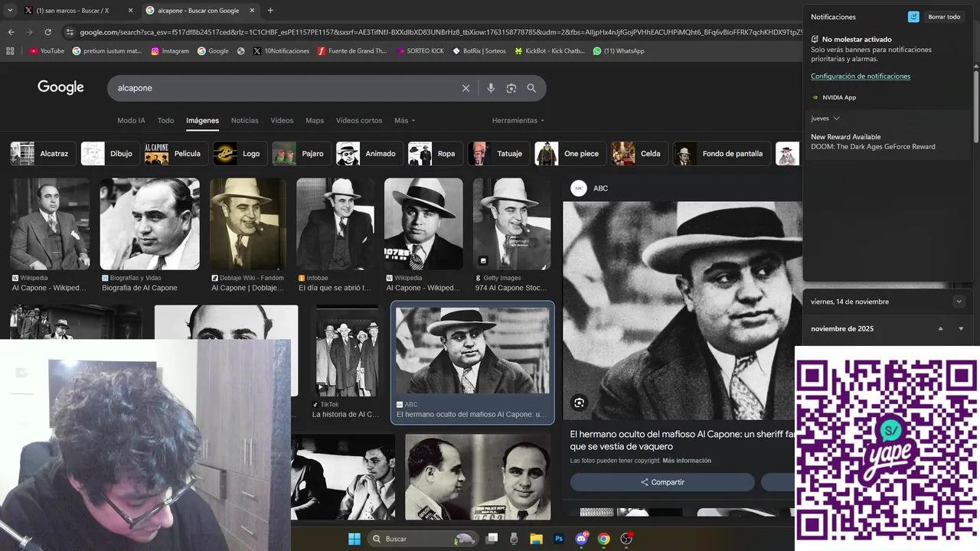Switch to the Maps tab
Screen dimensions: 980x551
[315, 121]
